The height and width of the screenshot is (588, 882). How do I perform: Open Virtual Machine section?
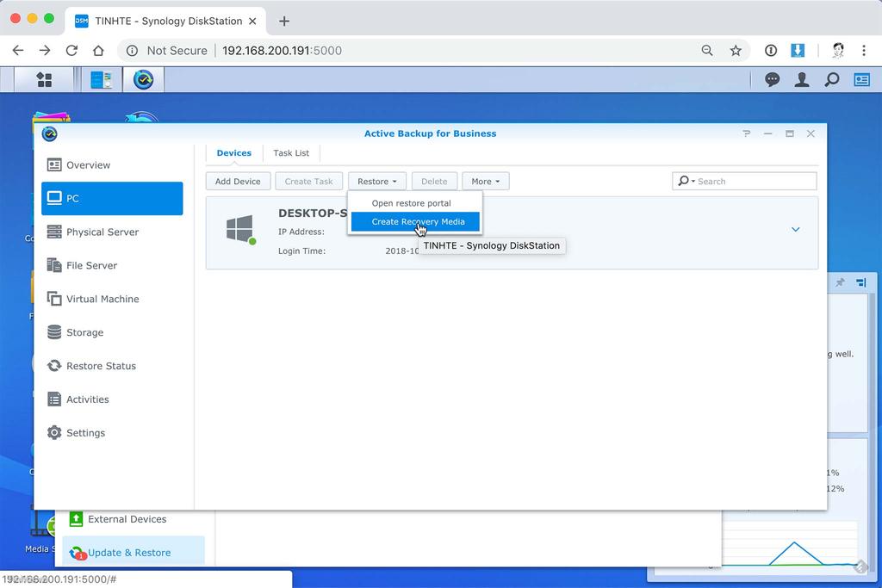point(112,299)
